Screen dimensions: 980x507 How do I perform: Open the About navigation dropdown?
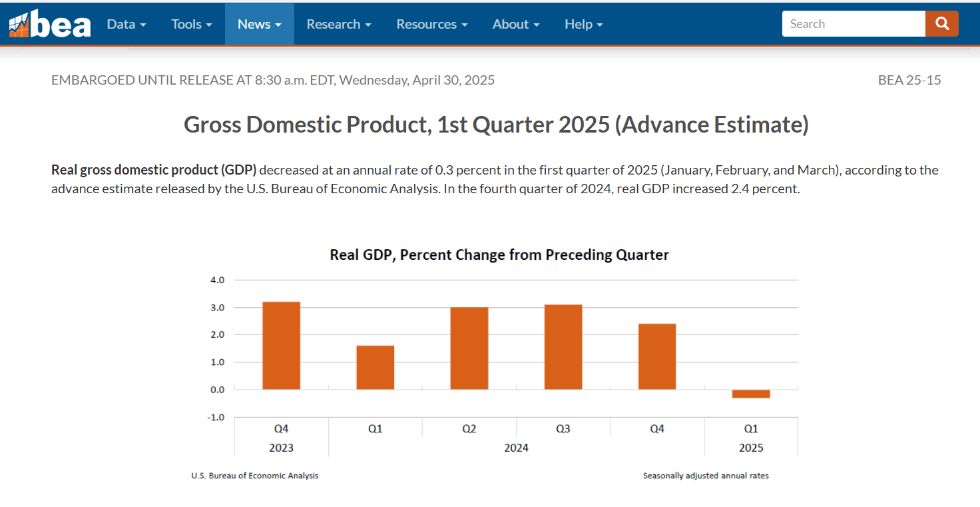[x=516, y=24]
